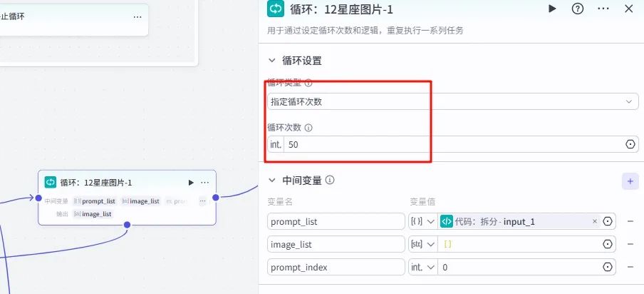Change the prompt_index type dropdown
This screenshot has width=644, height=294.
coord(422,268)
